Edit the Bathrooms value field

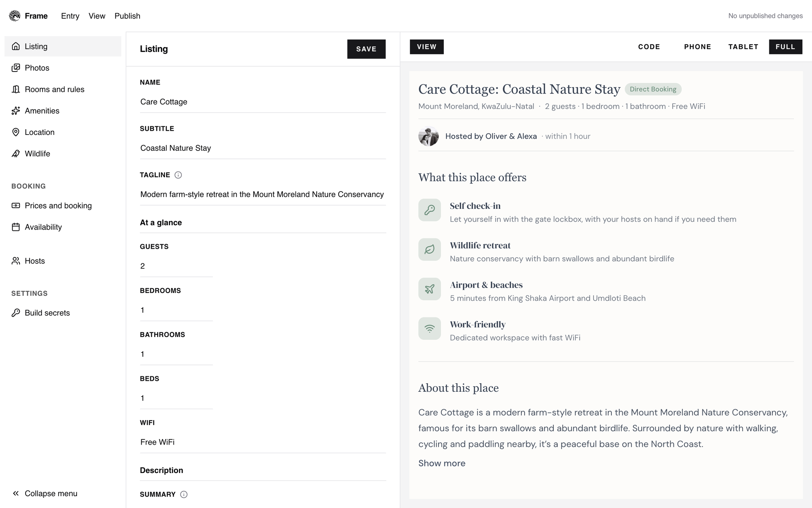click(x=176, y=354)
